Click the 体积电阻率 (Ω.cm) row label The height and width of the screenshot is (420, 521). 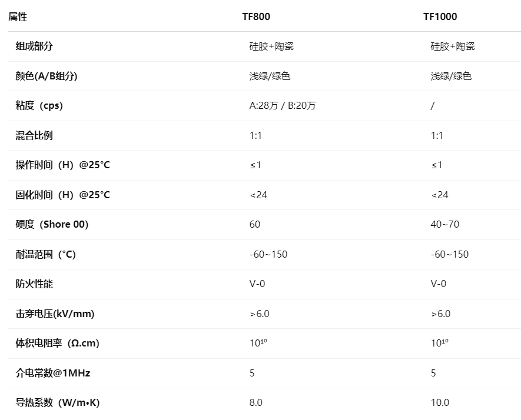[x=57, y=344]
